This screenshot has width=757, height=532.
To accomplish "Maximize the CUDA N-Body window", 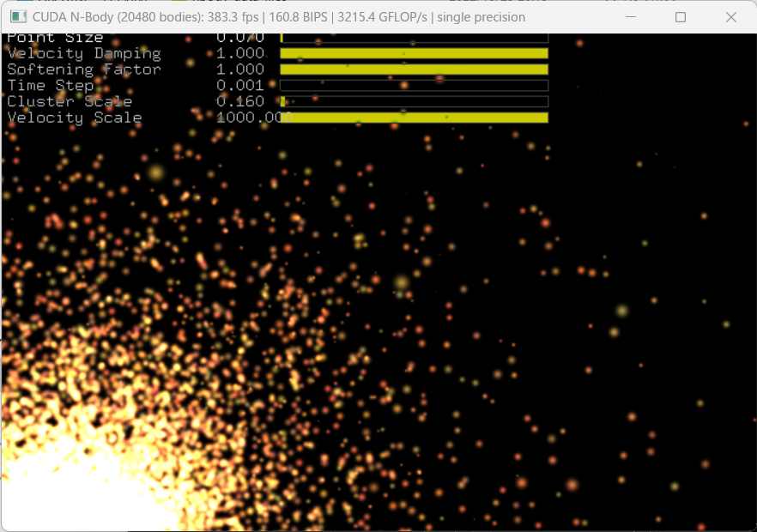I will pos(681,17).
